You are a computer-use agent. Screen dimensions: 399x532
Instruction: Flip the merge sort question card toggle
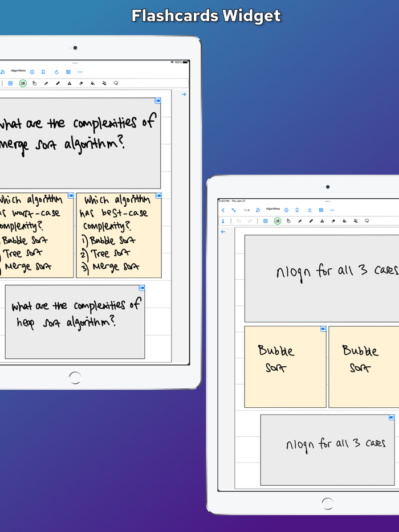(157, 101)
